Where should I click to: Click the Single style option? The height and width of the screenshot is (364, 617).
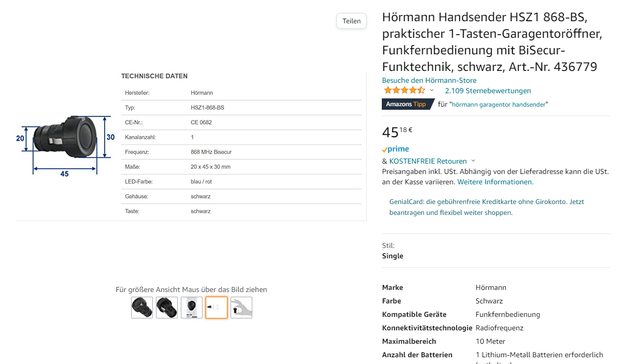coord(393,256)
